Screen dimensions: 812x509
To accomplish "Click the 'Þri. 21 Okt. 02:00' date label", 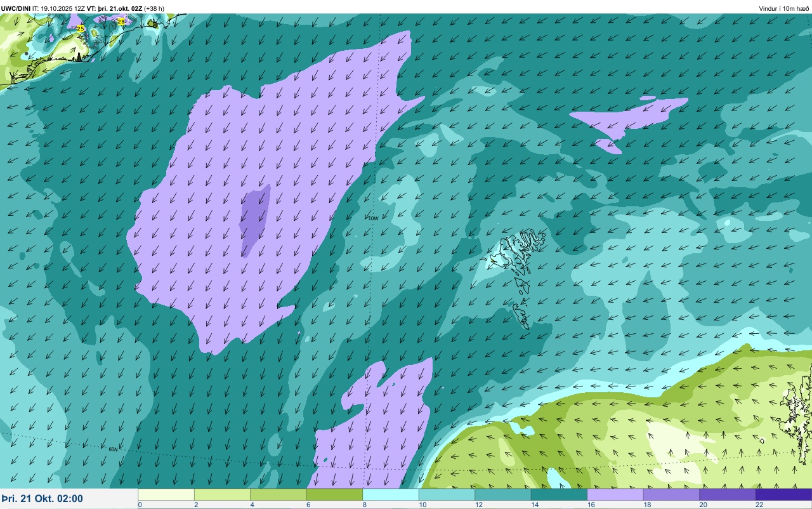I will (42, 499).
